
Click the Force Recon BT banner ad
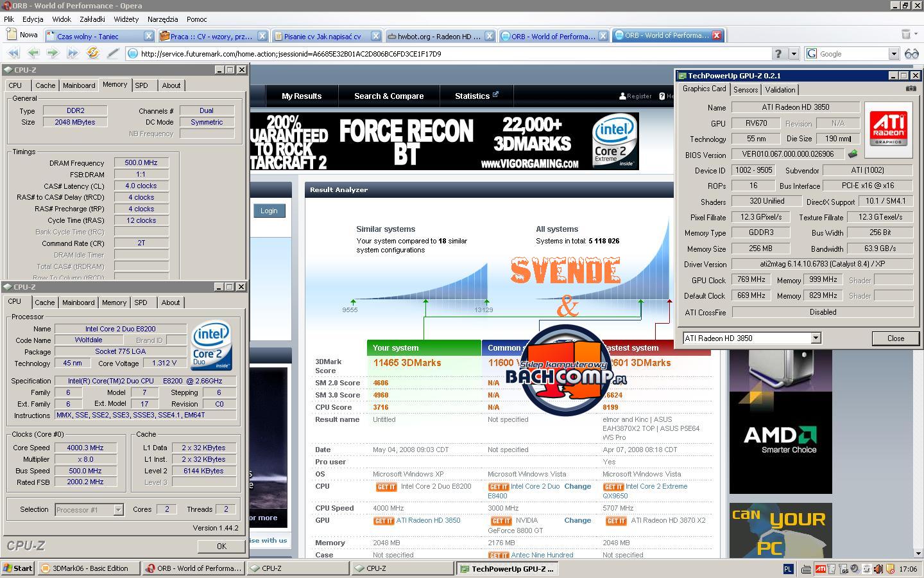click(444, 142)
